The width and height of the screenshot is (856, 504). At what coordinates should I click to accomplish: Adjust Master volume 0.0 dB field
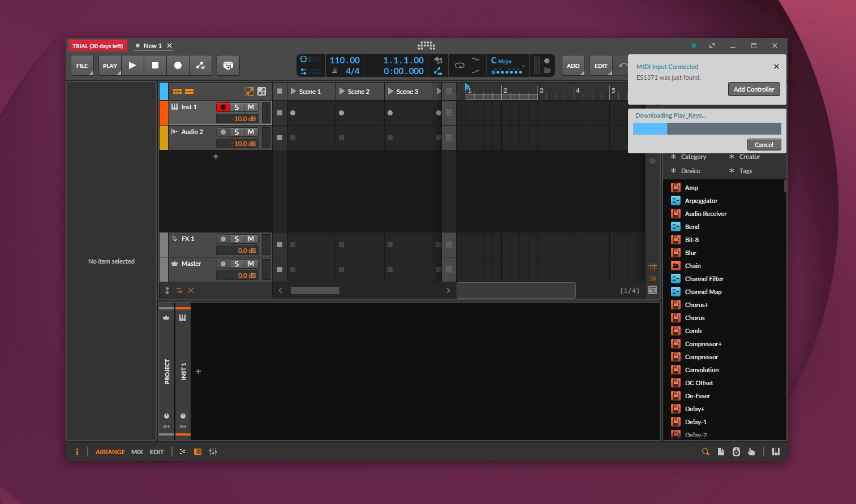click(238, 275)
